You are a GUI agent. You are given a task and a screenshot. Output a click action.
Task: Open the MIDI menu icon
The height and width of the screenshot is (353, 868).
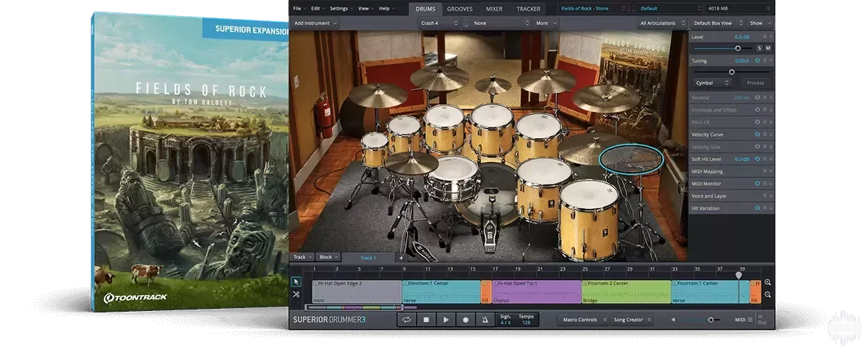(749, 320)
